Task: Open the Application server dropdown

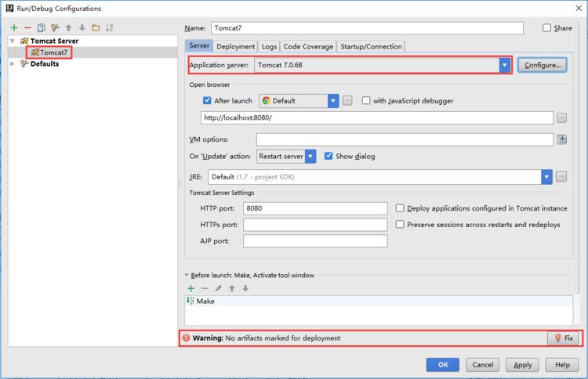Action: click(505, 65)
